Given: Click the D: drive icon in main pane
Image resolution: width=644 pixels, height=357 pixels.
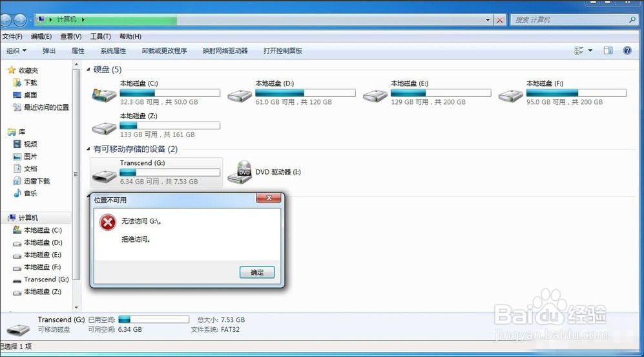Looking at the screenshot, I should pyautogui.click(x=240, y=96).
